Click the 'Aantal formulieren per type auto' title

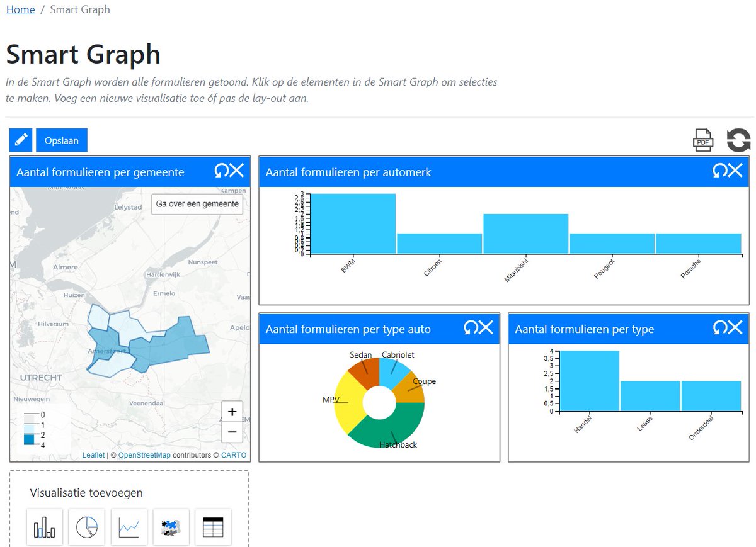(348, 329)
